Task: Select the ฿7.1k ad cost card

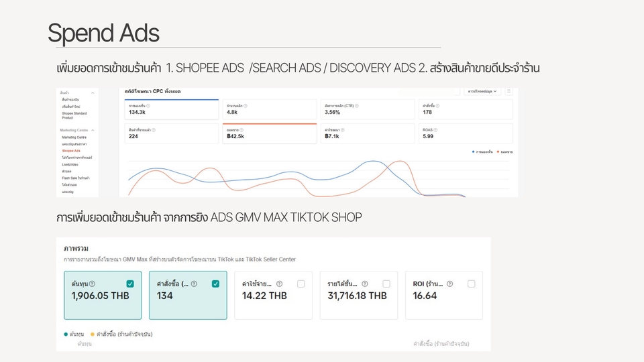Action: coord(368,133)
